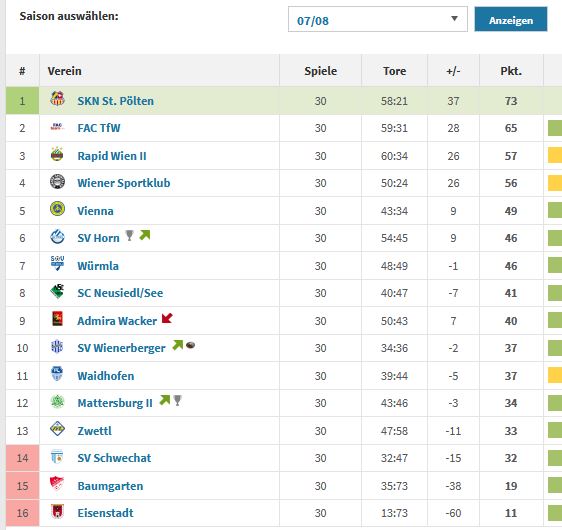
Task: Open the Waidhofen club link
Action: (x=106, y=376)
